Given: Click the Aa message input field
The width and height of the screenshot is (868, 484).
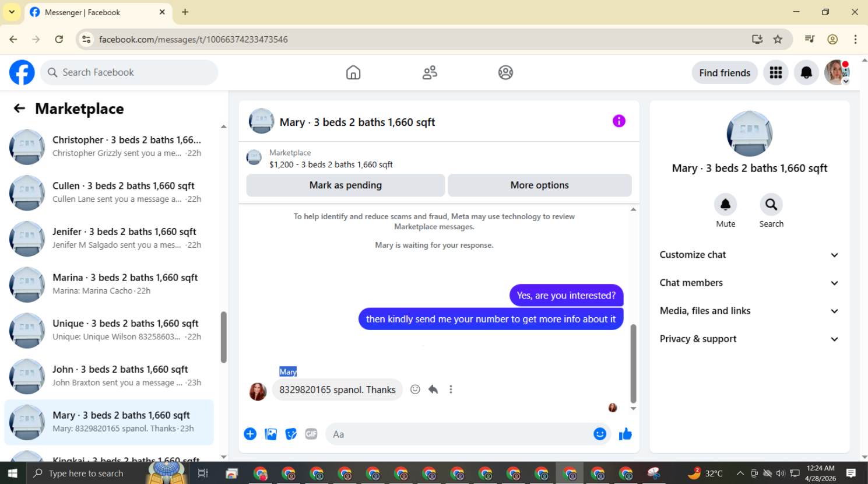Looking at the screenshot, I should coord(468,434).
